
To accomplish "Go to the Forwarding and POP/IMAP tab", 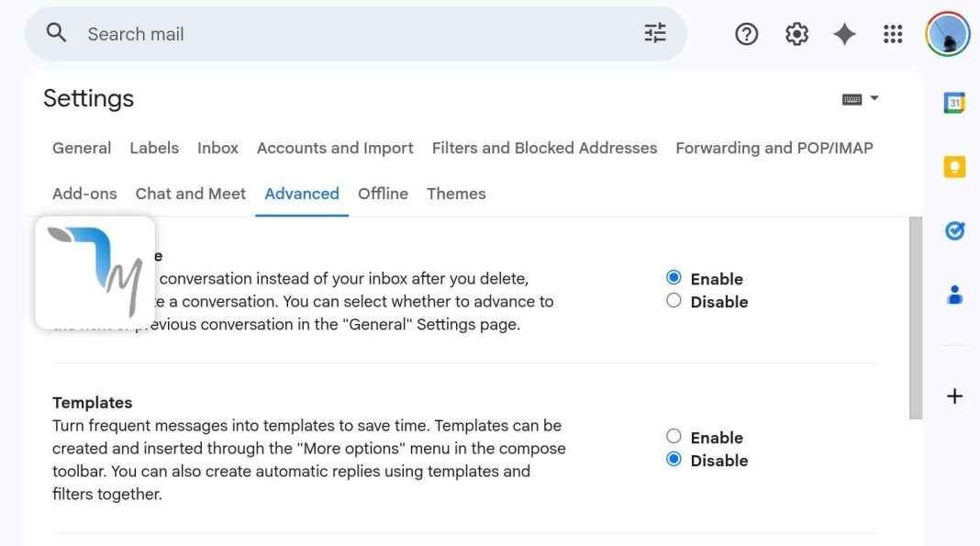I will point(774,148).
